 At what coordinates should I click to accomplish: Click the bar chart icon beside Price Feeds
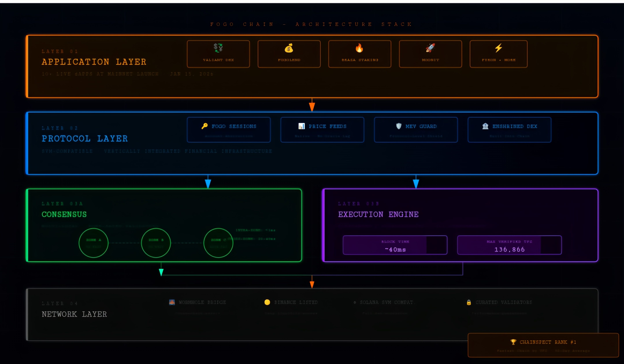[301, 126]
